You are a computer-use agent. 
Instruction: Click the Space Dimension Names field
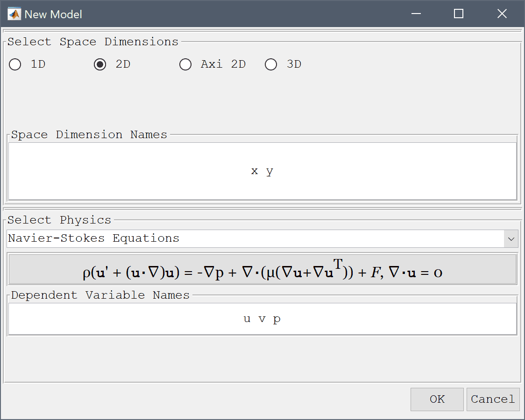(262, 171)
